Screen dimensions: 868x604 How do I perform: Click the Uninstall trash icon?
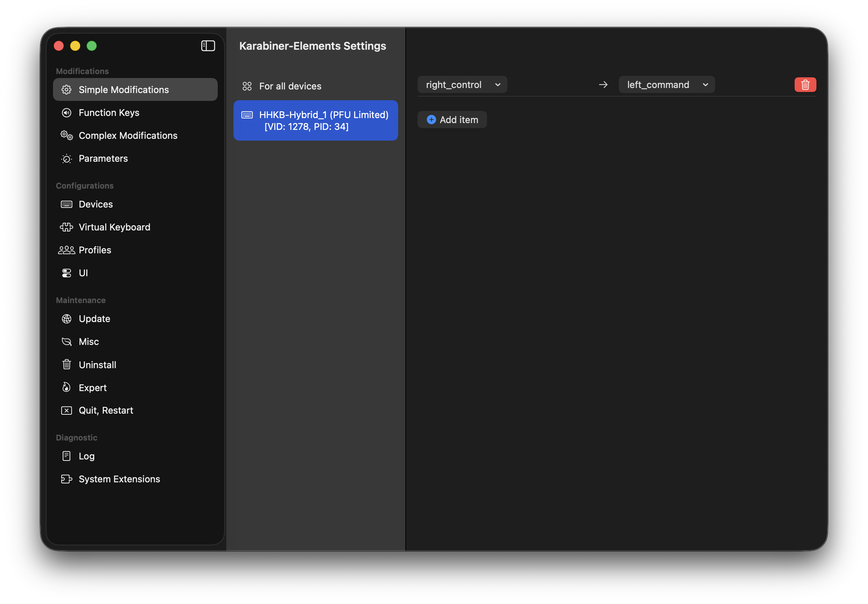point(67,365)
